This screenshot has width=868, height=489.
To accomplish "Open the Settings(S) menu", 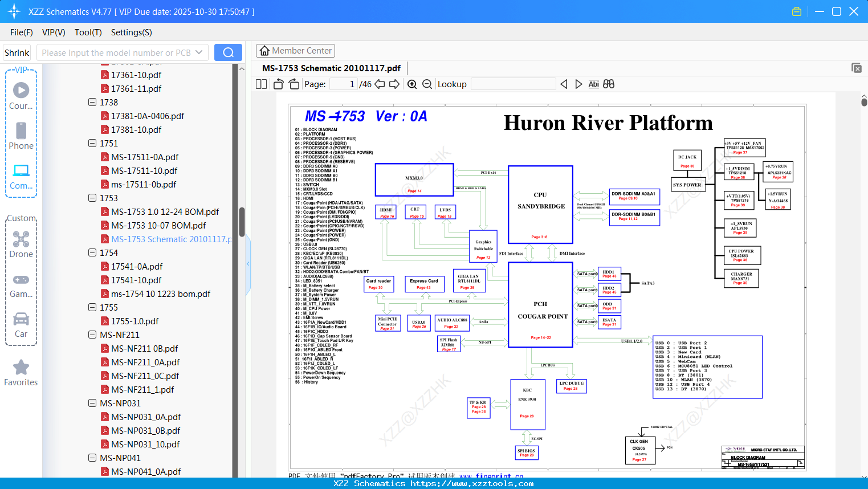I will click(x=132, y=32).
